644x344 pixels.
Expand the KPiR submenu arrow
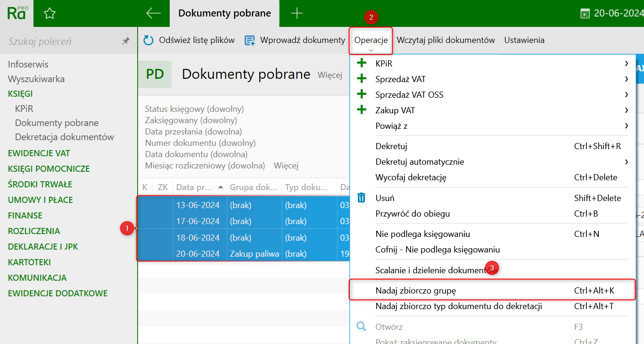[627, 63]
